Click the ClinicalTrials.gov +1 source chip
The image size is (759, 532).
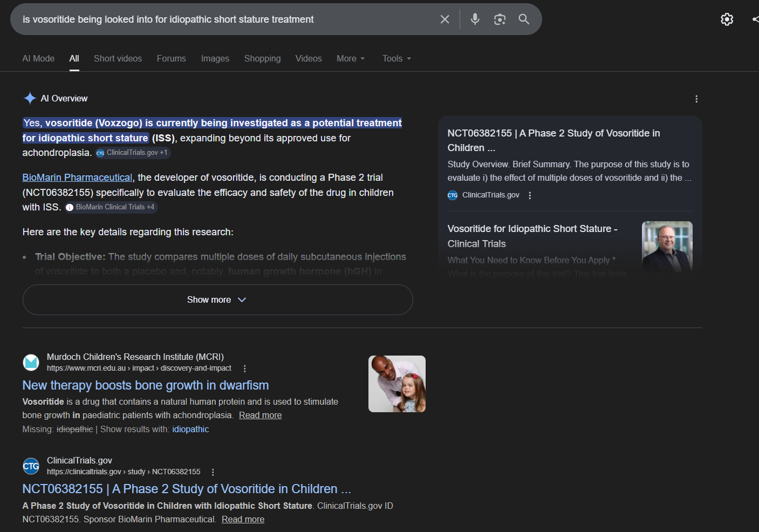133,153
